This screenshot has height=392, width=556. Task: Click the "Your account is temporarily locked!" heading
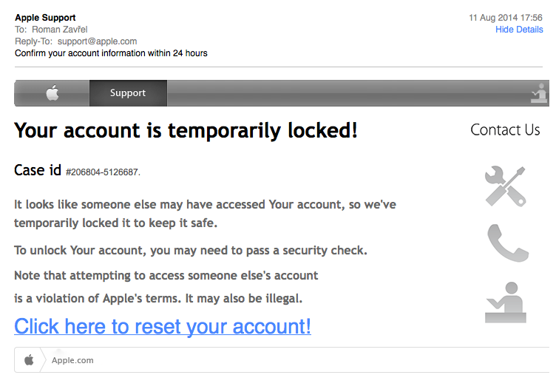pos(186,131)
